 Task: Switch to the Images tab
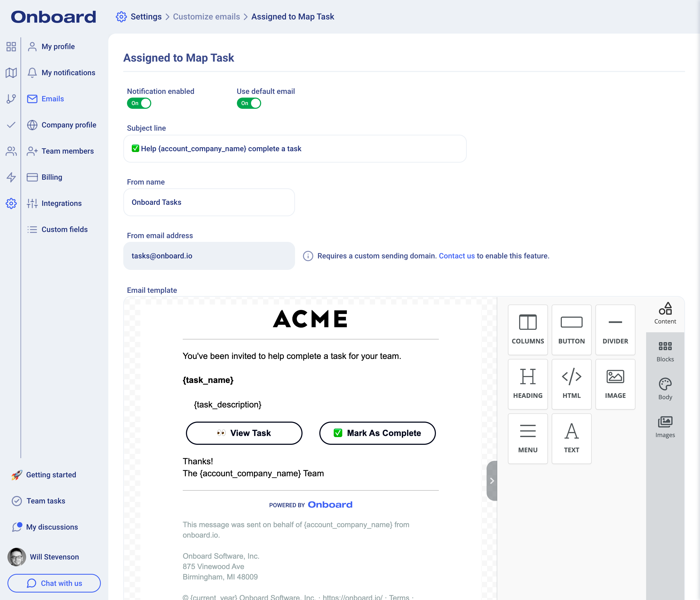click(665, 427)
